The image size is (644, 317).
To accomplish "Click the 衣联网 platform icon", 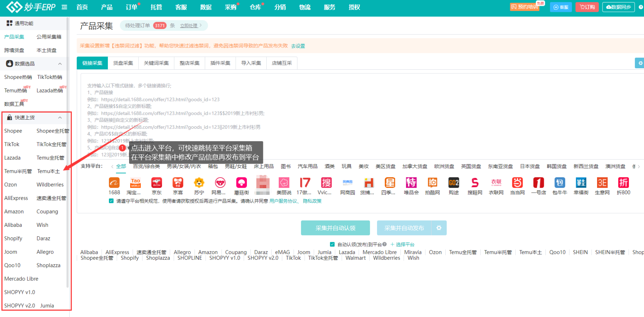I will click(496, 182).
